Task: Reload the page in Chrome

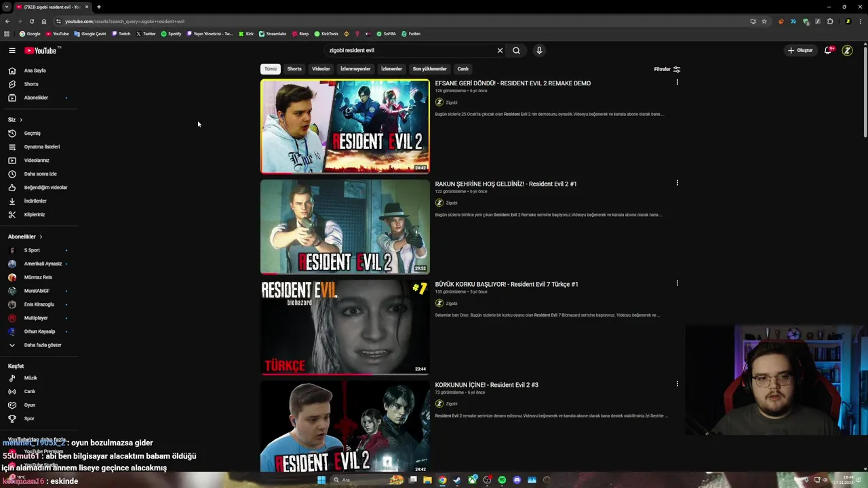Action: pyautogui.click(x=31, y=21)
